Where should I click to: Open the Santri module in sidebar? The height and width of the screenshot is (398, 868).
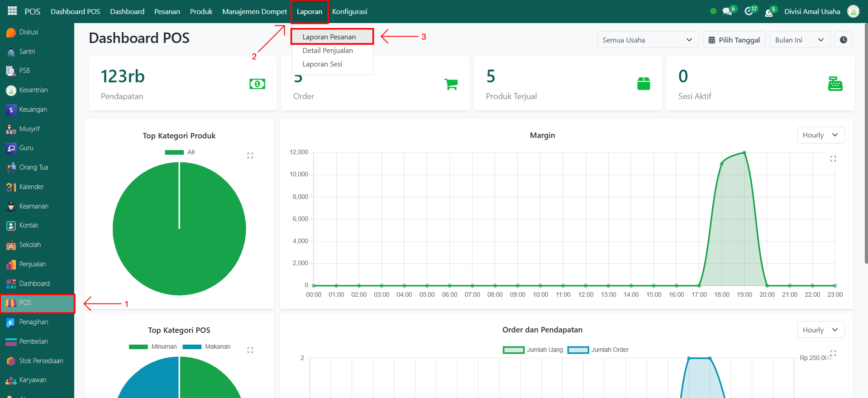[27, 52]
